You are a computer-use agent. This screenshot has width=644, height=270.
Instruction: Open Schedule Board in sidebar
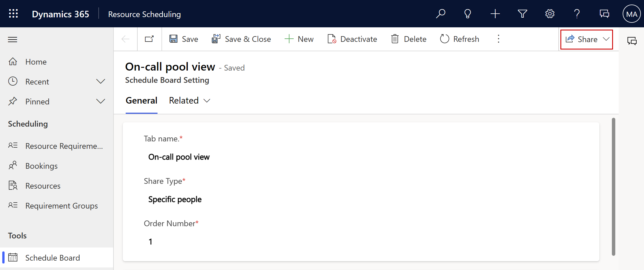[57, 257]
